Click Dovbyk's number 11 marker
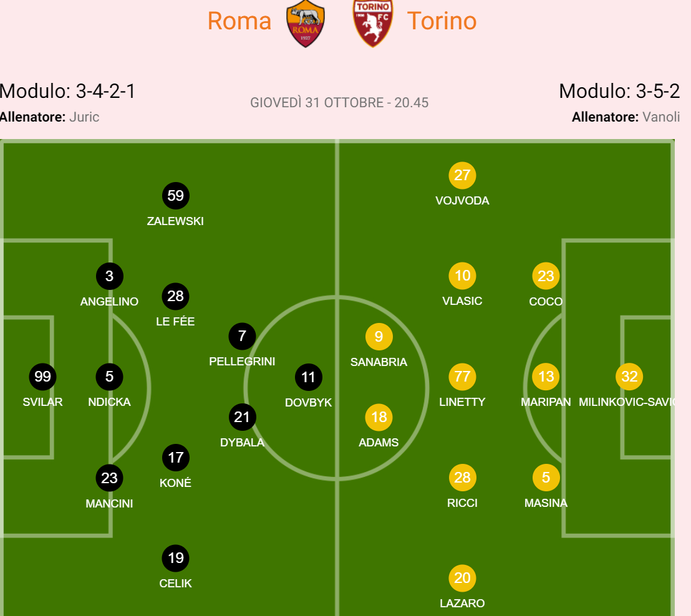Image resolution: width=691 pixels, height=616 pixels. point(309,377)
